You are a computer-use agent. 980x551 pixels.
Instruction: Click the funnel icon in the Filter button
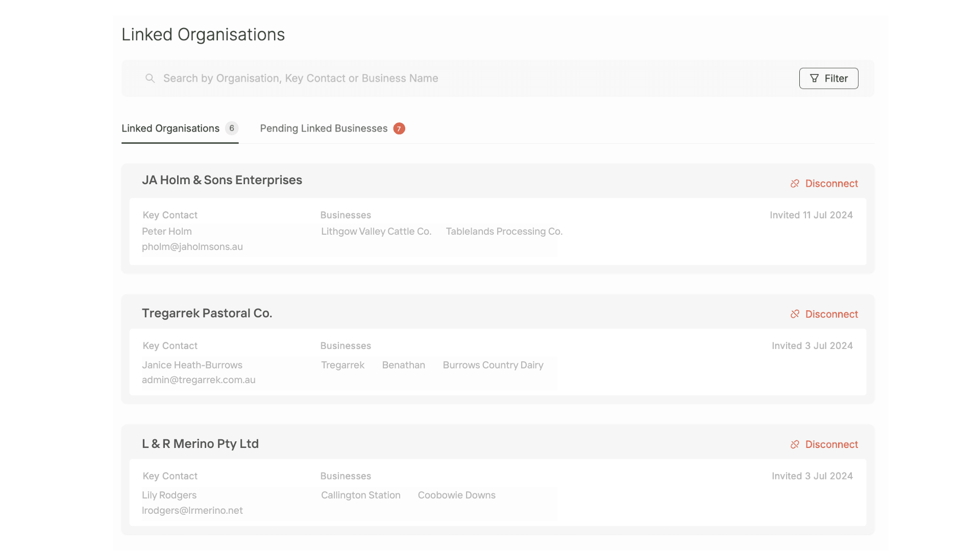[814, 78]
